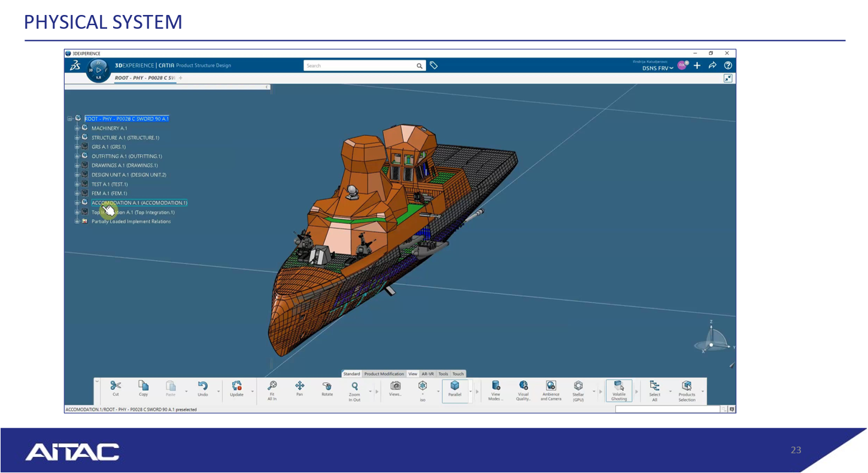
Task: Open Visual Quality settings
Action: coord(523,386)
